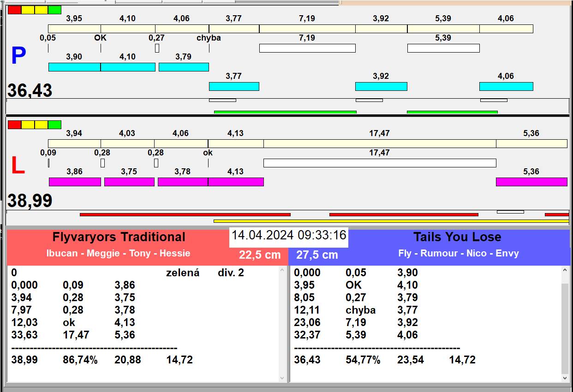
Task: Click the 12,11 cell in right results
Action: 307,310
